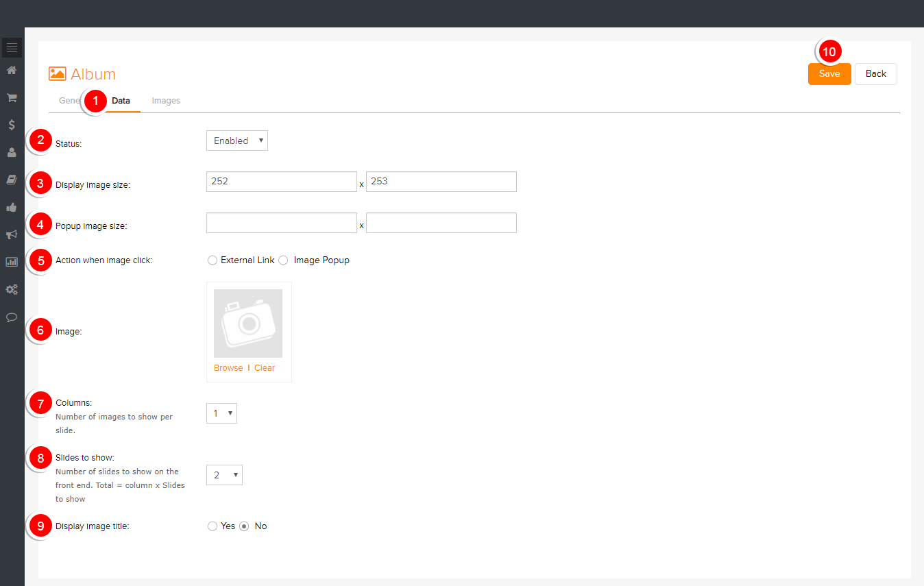Open the Status dropdown showing Enabled
924x586 pixels.
(x=237, y=141)
